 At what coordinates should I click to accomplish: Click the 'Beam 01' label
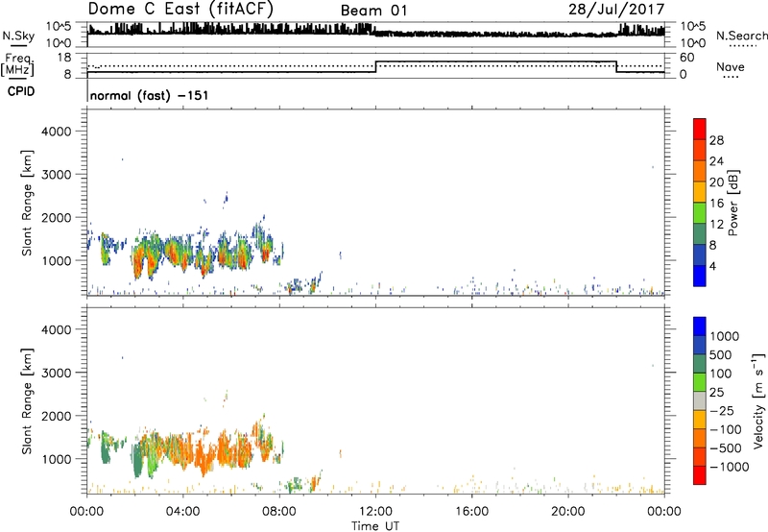373,11
